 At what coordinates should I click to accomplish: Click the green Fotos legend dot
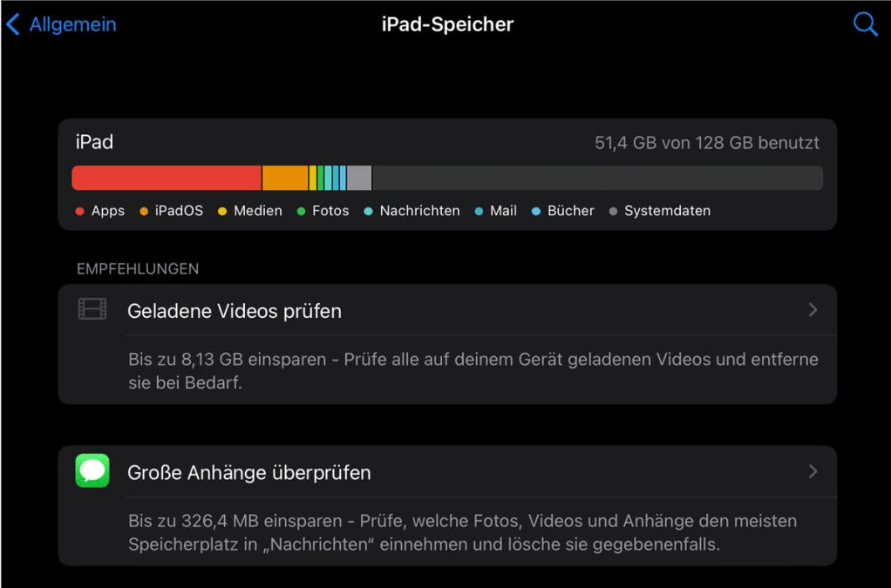[x=301, y=212]
